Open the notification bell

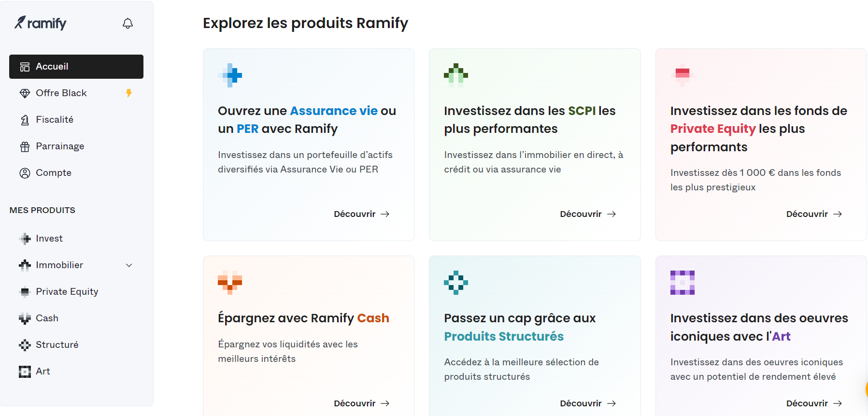(127, 23)
